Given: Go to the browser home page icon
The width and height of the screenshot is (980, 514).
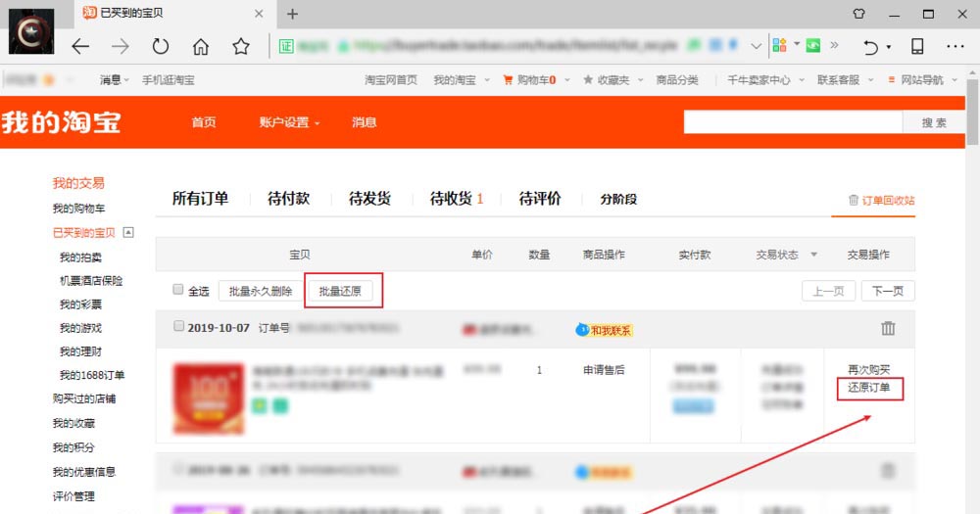Looking at the screenshot, I should pos(201,47).
